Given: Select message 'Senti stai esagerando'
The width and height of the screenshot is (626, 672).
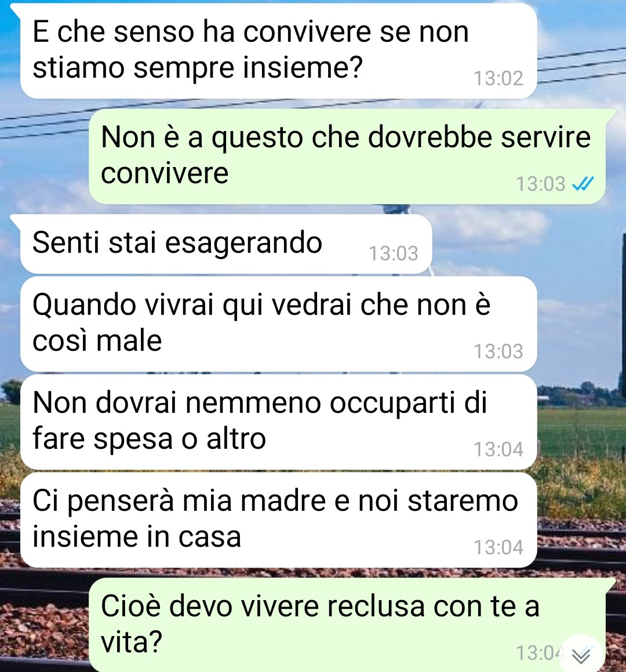Looking at the screenshot, I should click(x=226, y=244).
